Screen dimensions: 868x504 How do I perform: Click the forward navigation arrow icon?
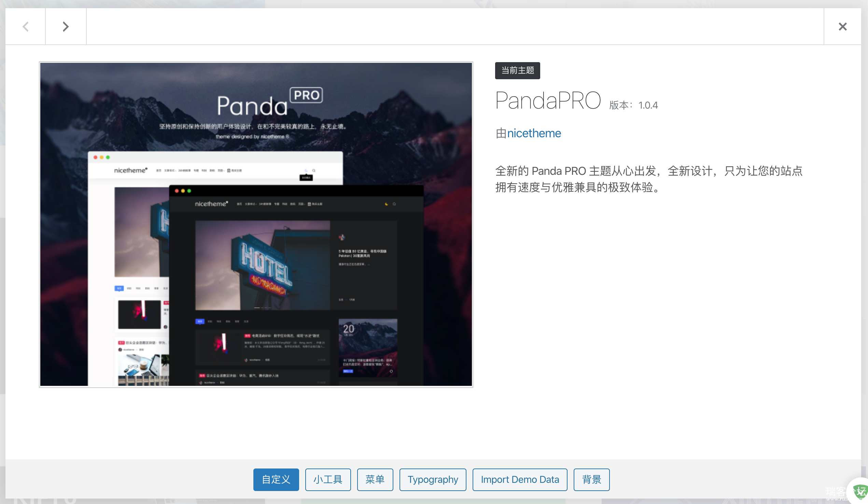[65, 26]
